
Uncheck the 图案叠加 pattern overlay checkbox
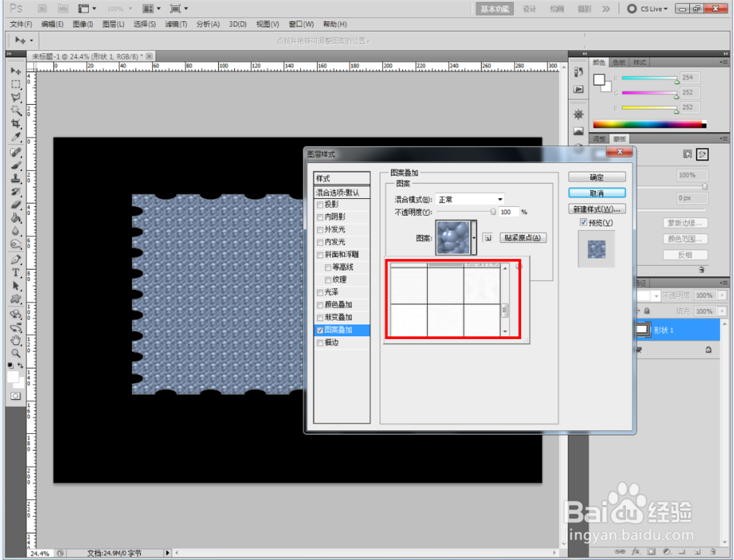320,330
